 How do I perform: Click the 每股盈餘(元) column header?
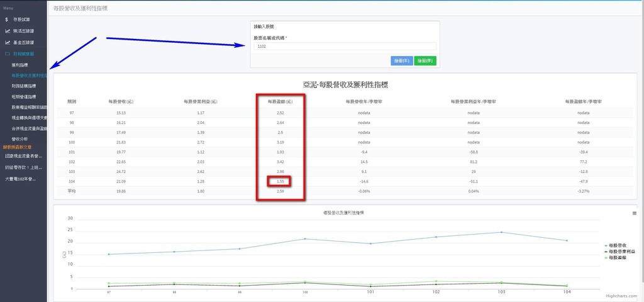[x=280, y=101]
